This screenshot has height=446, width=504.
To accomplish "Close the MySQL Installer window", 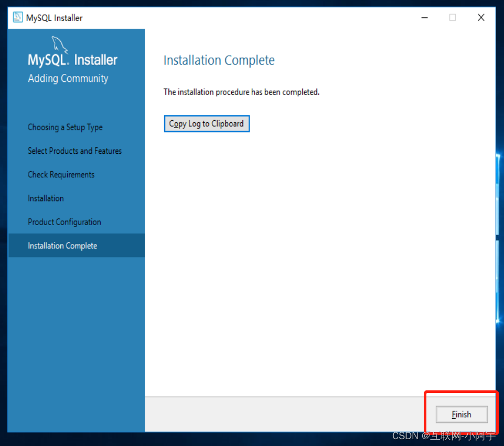I will click(x=481, y=17).
